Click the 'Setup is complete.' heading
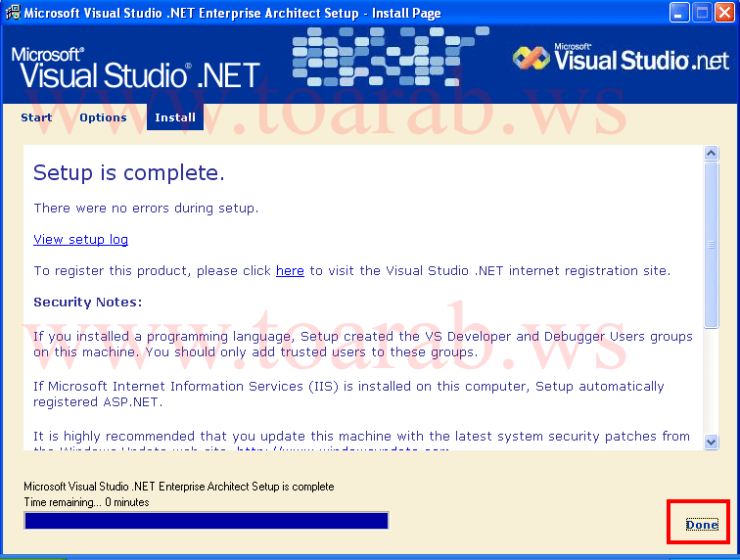 click(x=129, y=173)
